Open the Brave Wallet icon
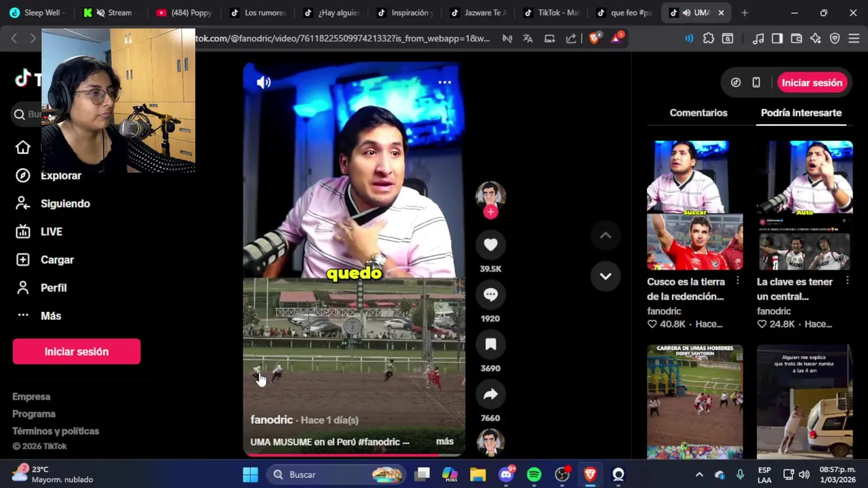868x488 pixels. pos(797,39)
